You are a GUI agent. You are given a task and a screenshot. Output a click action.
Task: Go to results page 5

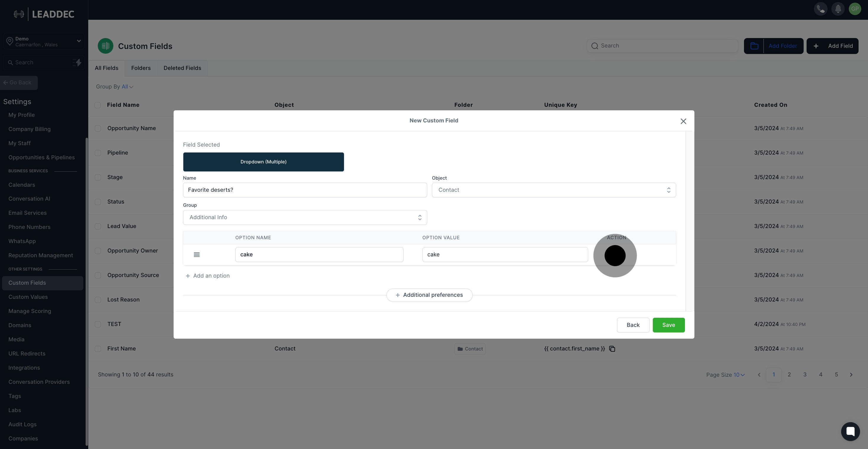(836, 375)
